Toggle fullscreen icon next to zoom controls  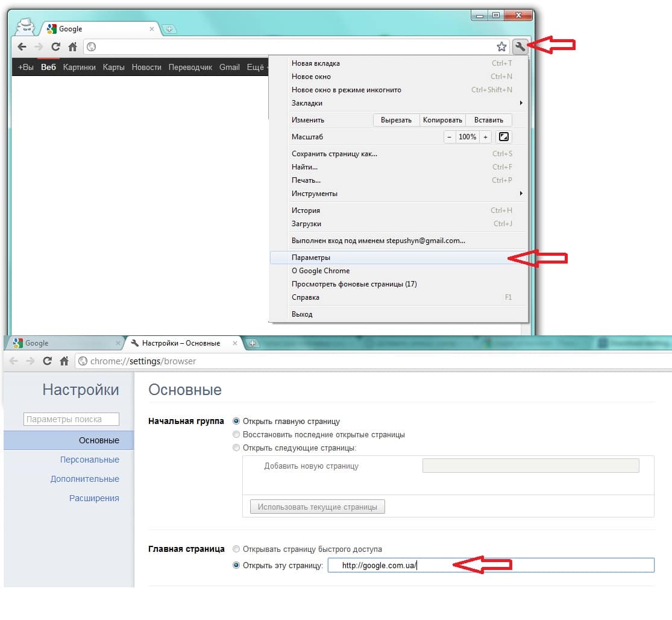coord(504,137)
